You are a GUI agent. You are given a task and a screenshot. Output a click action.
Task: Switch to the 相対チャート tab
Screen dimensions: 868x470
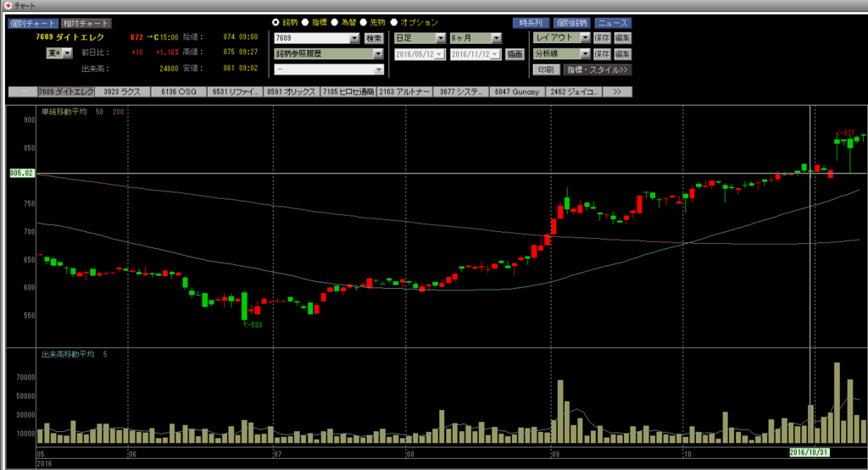coord(86,23)
